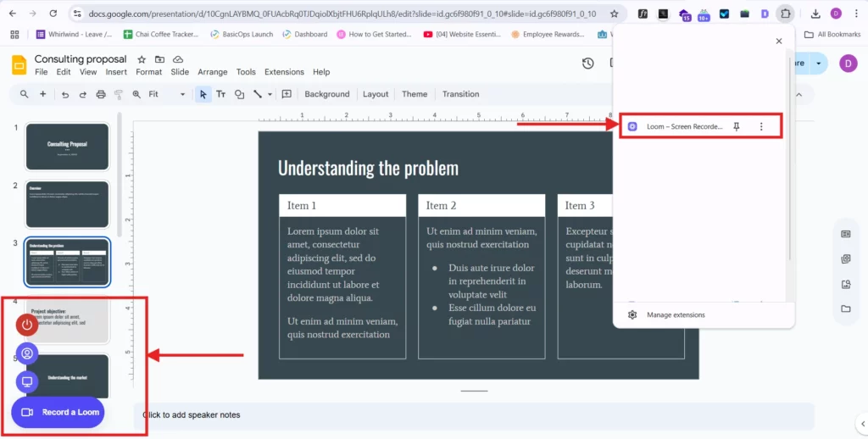Click the Record a Loom button
Image resolution: width=868 pixels, height=439 pixels.
point(58,412)
